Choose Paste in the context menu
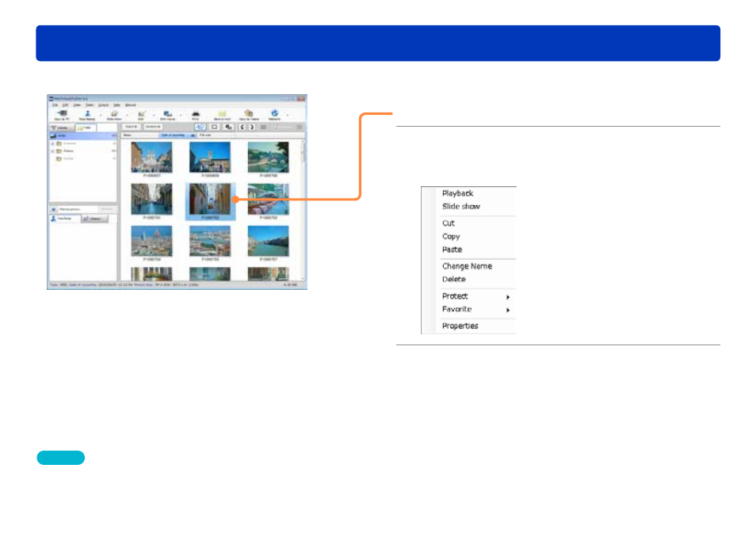 452,249
